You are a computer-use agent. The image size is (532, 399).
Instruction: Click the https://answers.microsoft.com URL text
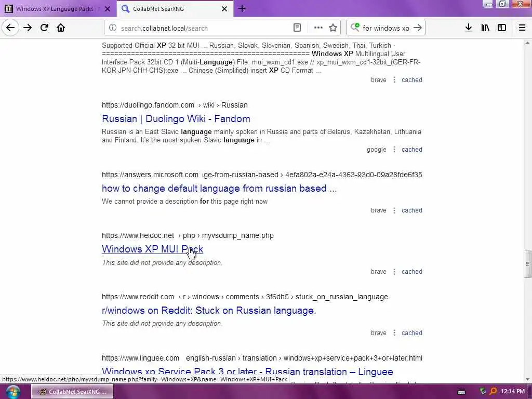click(150, 175)
